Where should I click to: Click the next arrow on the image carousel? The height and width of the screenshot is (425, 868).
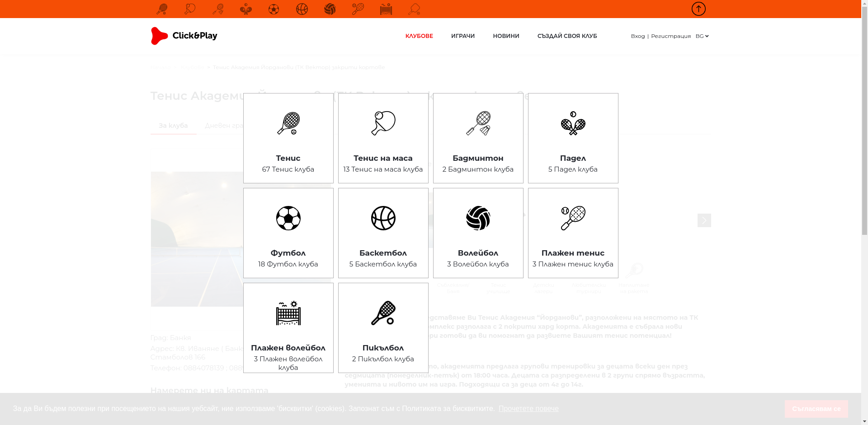pyautogui.click(x=704, y=220)
